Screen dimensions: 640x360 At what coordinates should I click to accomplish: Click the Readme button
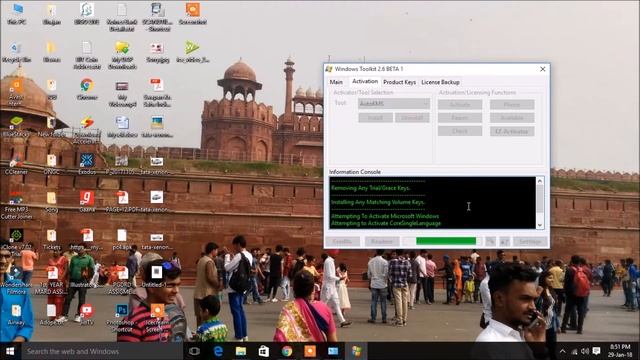tap(382, 242)
